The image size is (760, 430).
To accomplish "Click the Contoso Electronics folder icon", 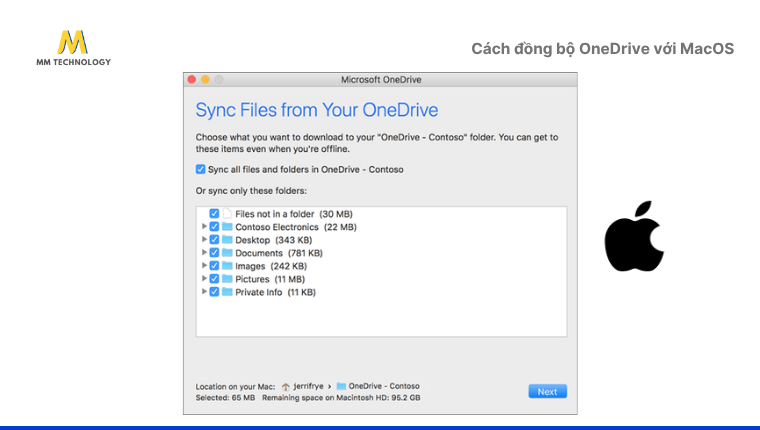I will click(x=227, y=226).
